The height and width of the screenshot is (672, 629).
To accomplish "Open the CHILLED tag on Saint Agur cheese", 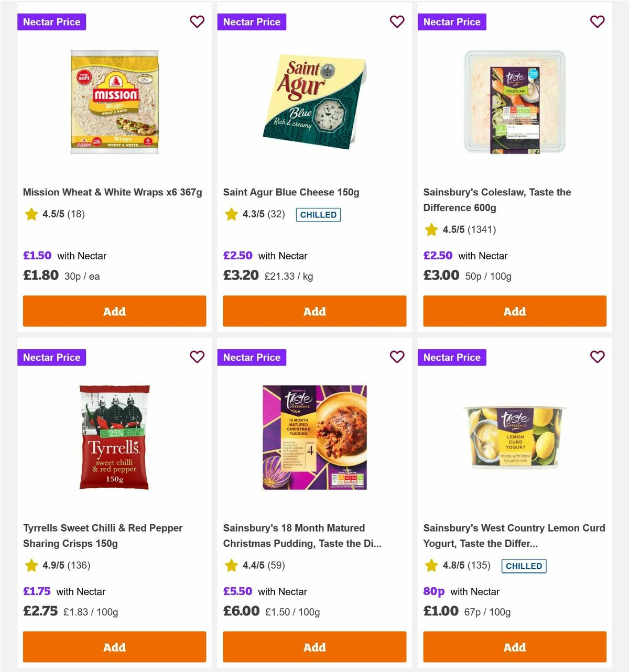I will [318, 215].
